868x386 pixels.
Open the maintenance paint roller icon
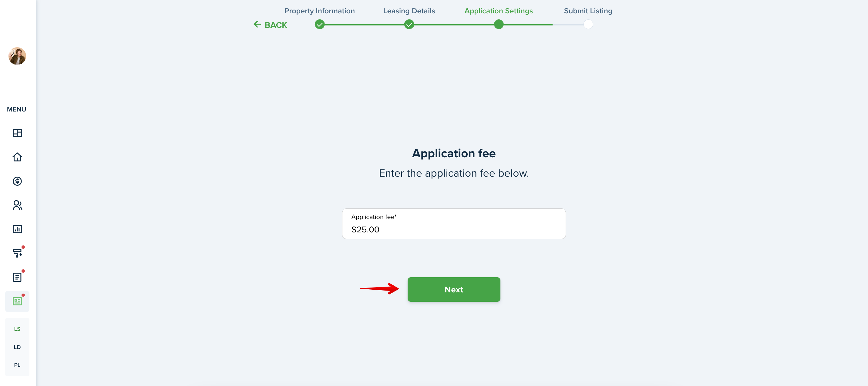(17, 253)
